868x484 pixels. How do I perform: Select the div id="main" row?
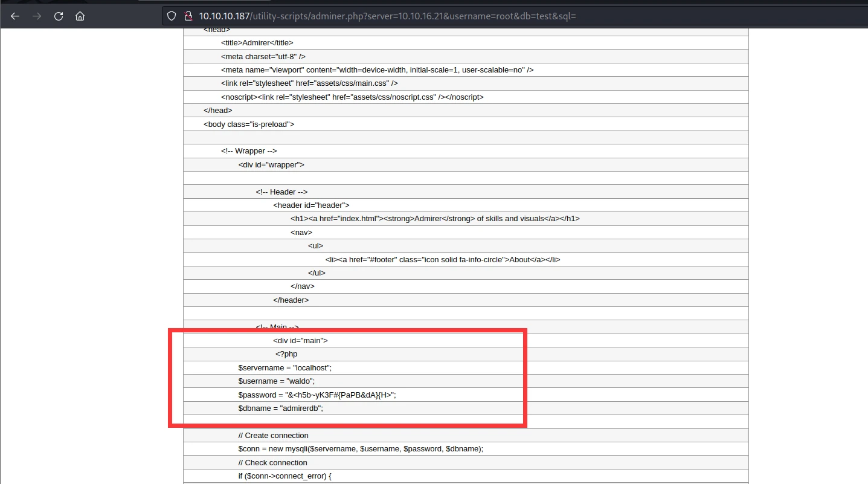tap(466, 340)
